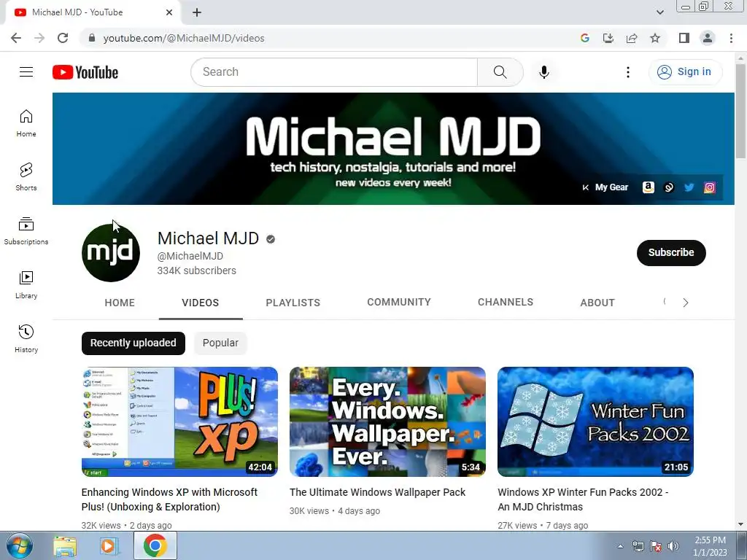Open Shorts from the sidebar
The width and height of the screenshot is (747, 560).
tap(26, 176)
